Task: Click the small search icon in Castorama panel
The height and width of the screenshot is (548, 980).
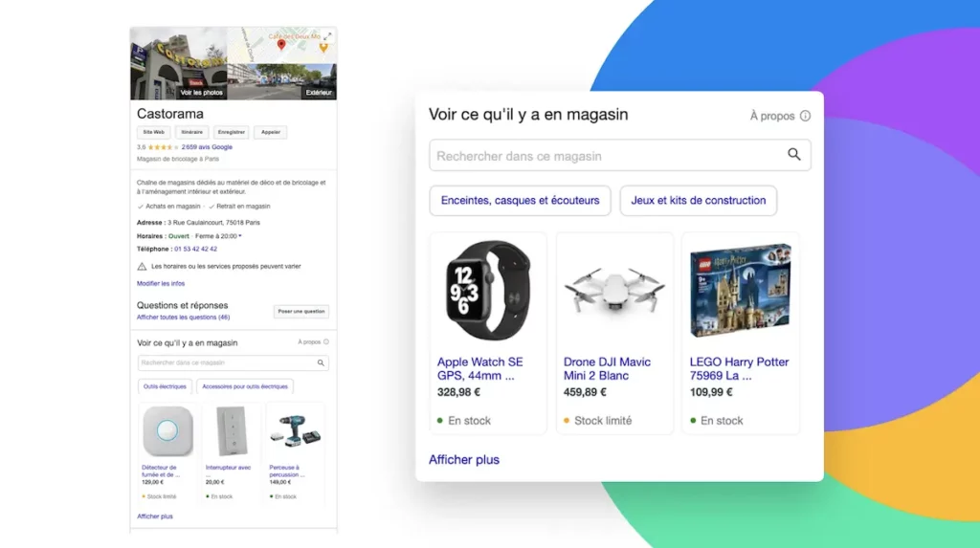Action: [x=321, y=363]
